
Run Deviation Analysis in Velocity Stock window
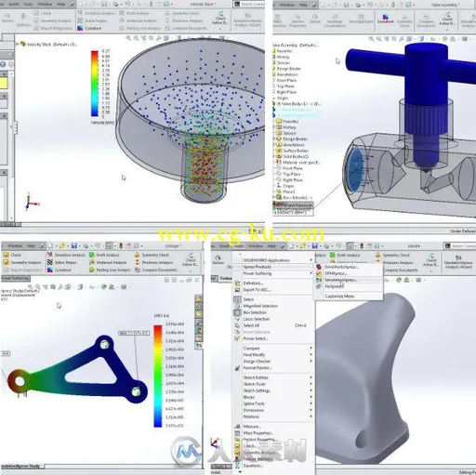(x=96, y=13)
